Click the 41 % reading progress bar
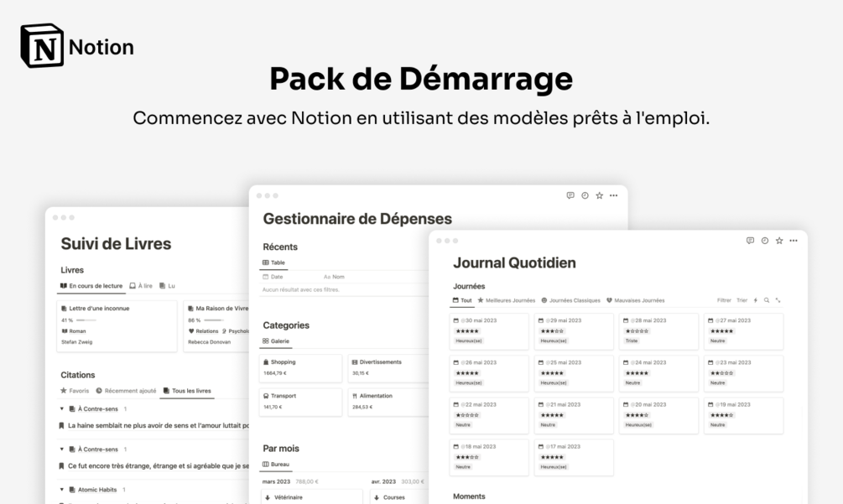The height and width of the screenshot is (504, 843). click(x=86, y=320)
